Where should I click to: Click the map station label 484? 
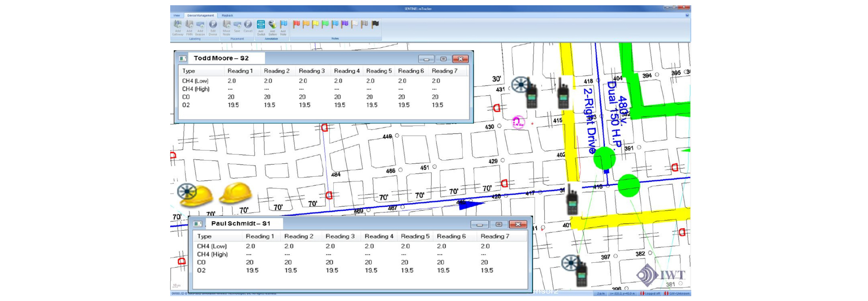(336, 174)
